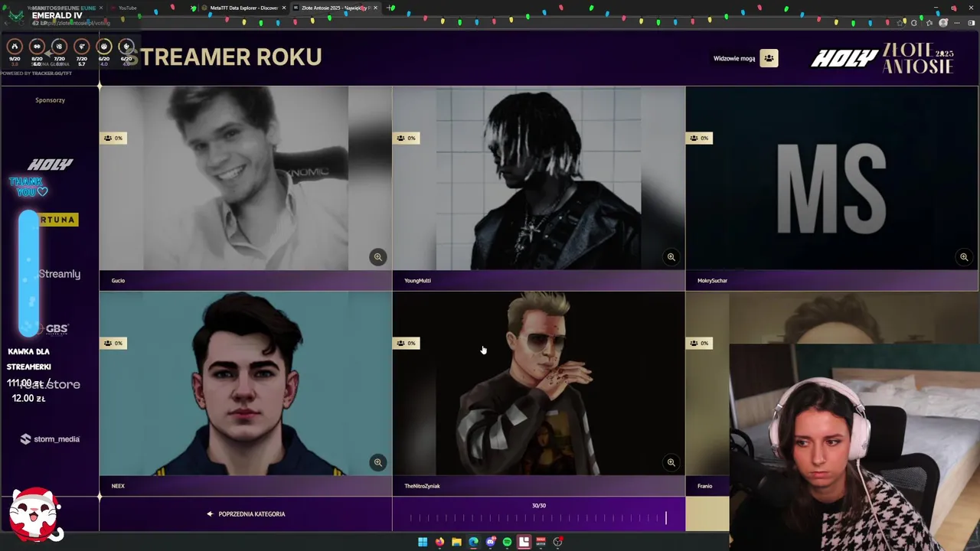Click the TheNitroZyniak name label

coord(422,486)
